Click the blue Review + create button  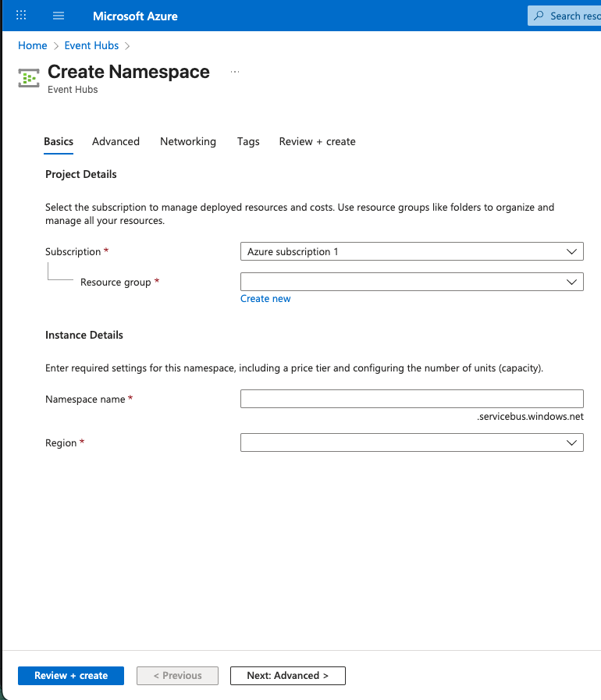[71, 676]
